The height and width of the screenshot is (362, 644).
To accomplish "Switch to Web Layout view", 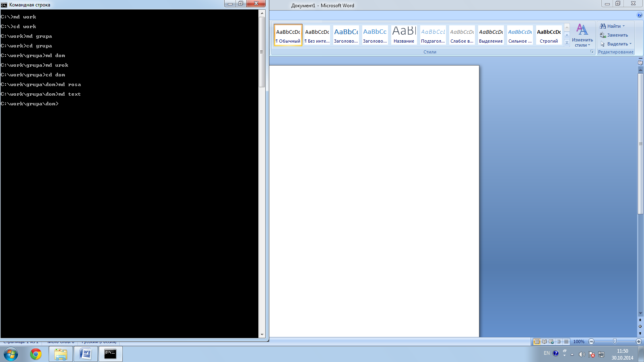I will click(x=551, y=341).
